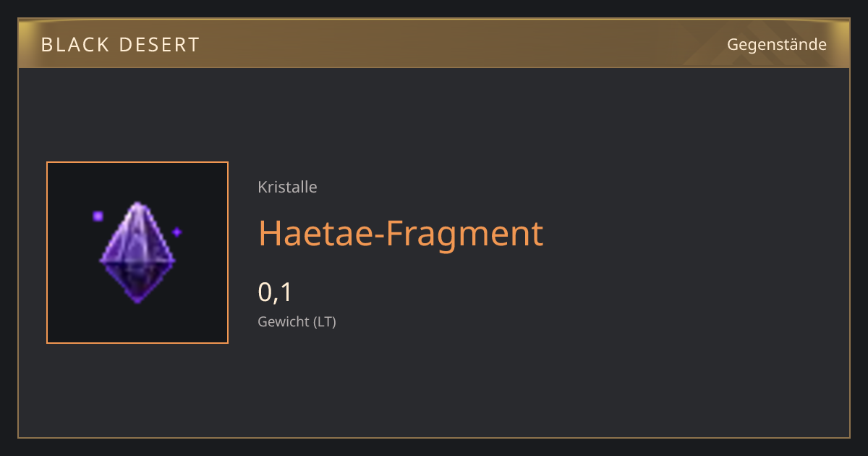868x456 pixels.
Task: Click the four-pointed purple sparkle right of crystal
Action: pos(176,232)
